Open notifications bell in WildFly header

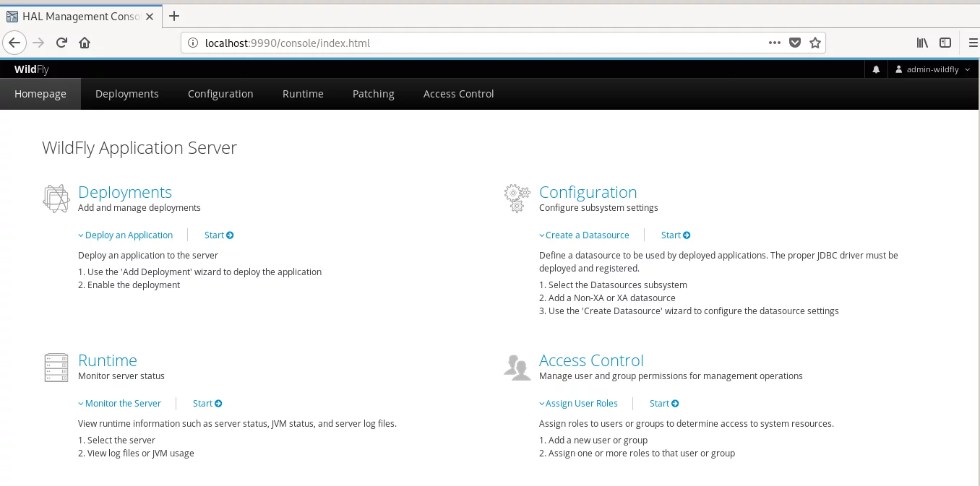[x=876, y=69]
